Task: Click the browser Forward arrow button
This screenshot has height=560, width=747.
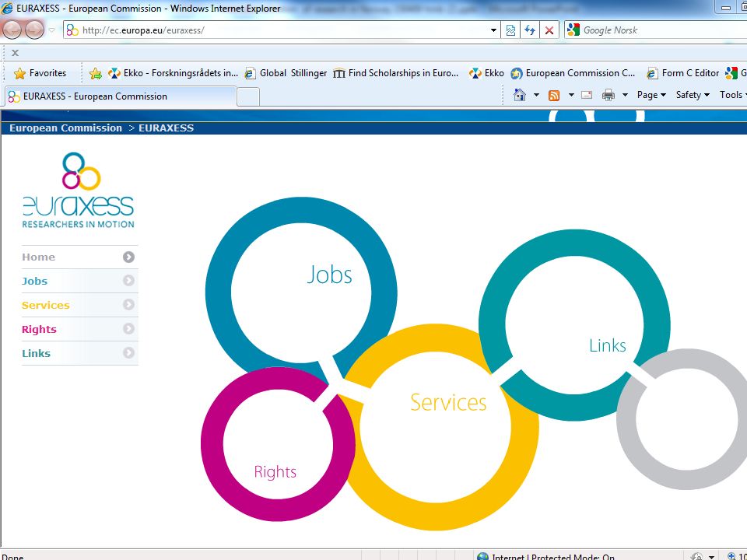Action: point(33,30)
